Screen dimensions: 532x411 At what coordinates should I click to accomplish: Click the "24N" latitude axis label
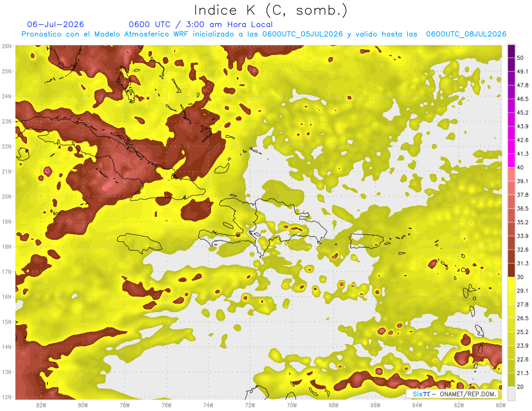(x=7, y=96)
